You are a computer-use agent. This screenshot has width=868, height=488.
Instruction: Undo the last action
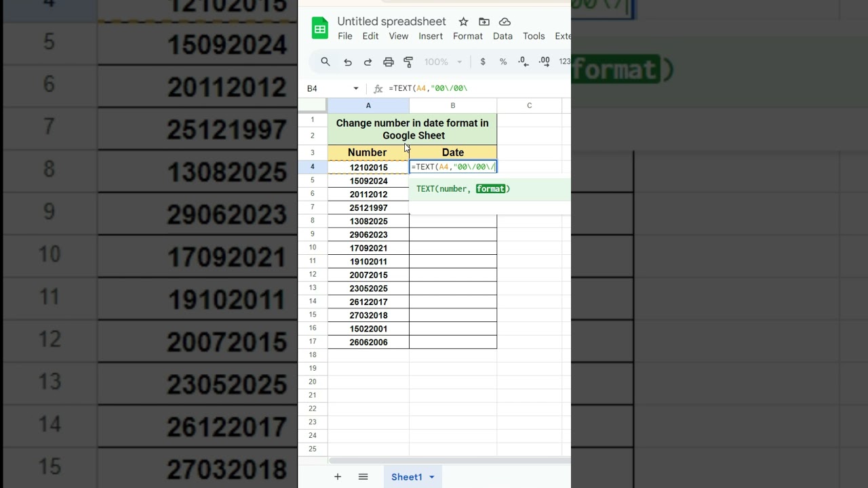point(347,62)
